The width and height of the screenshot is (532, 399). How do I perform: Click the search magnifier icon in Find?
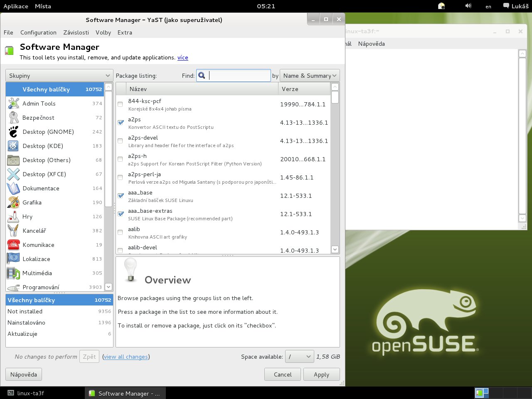(x=202, y=75)
